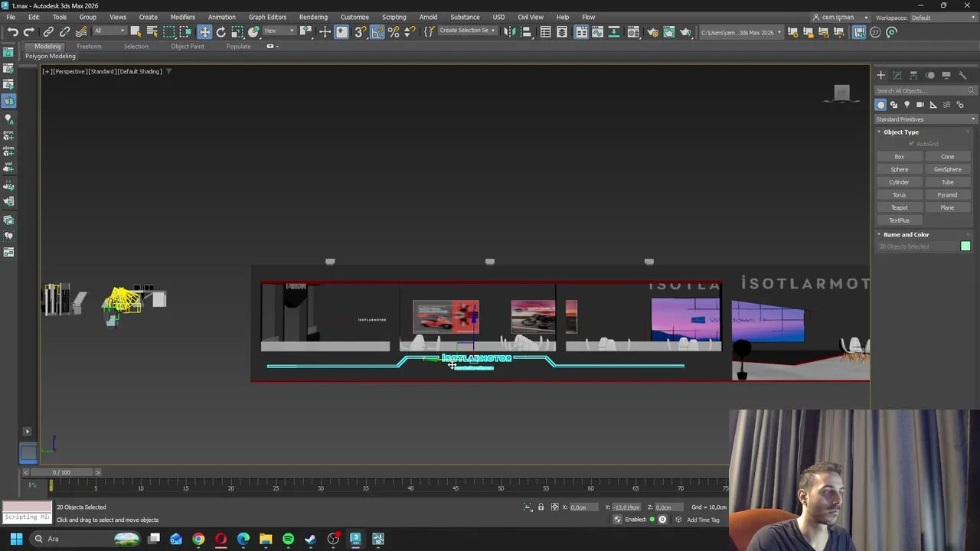Image resolution: width=980 pixels, height=551 pixels.
Task: Select the Helpers category icon
Action: 933,105
